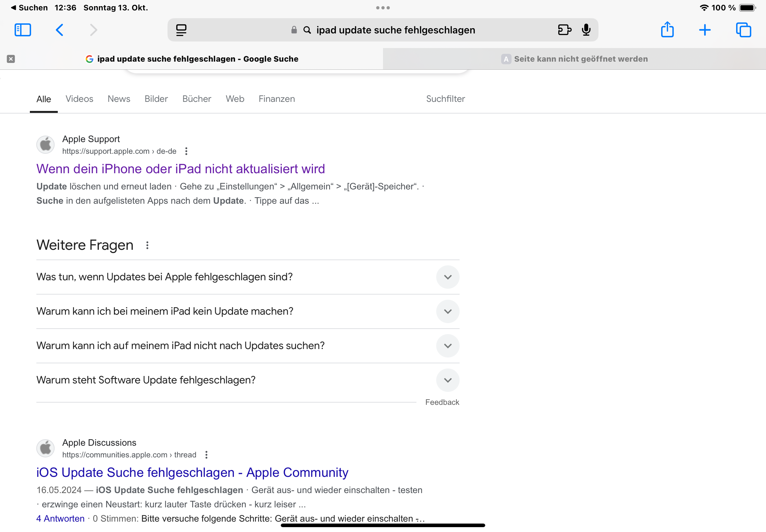Open the Share sheet

pyautogui.click(x=667, y=30)
